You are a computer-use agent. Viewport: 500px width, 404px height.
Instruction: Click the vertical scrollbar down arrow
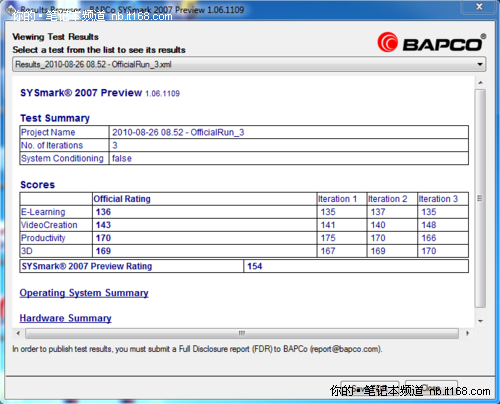pos(480,321)
